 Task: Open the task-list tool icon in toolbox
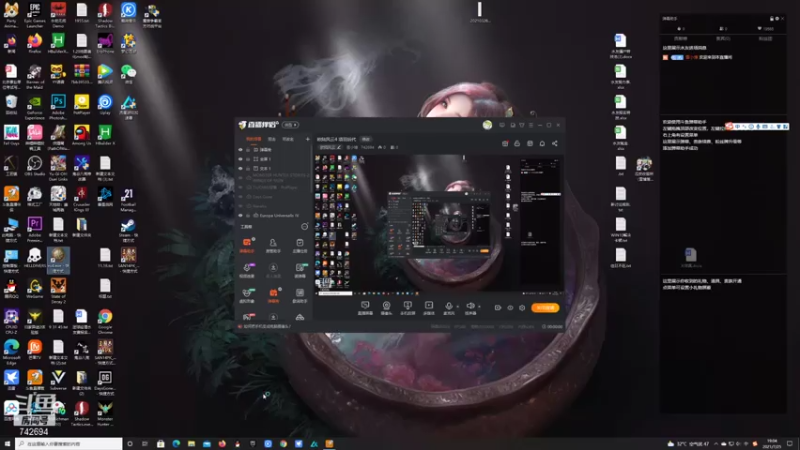299,245
